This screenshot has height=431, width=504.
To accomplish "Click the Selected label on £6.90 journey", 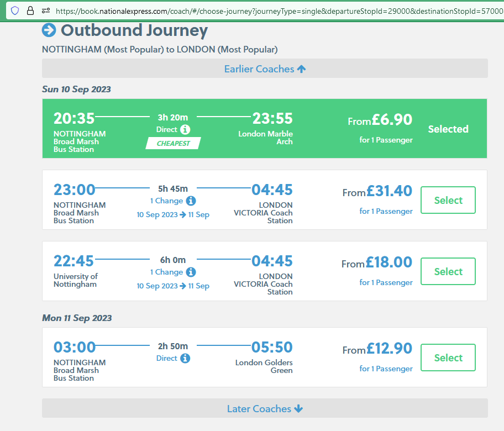I will point(448,129).
